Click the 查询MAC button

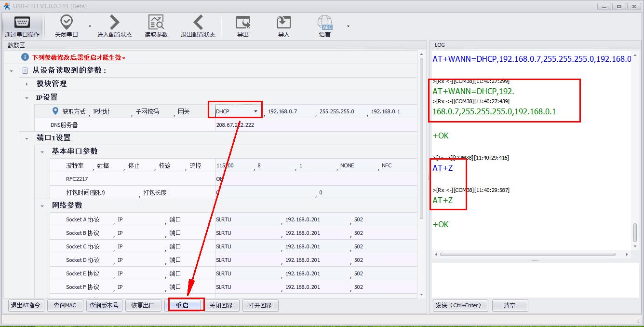65,305
